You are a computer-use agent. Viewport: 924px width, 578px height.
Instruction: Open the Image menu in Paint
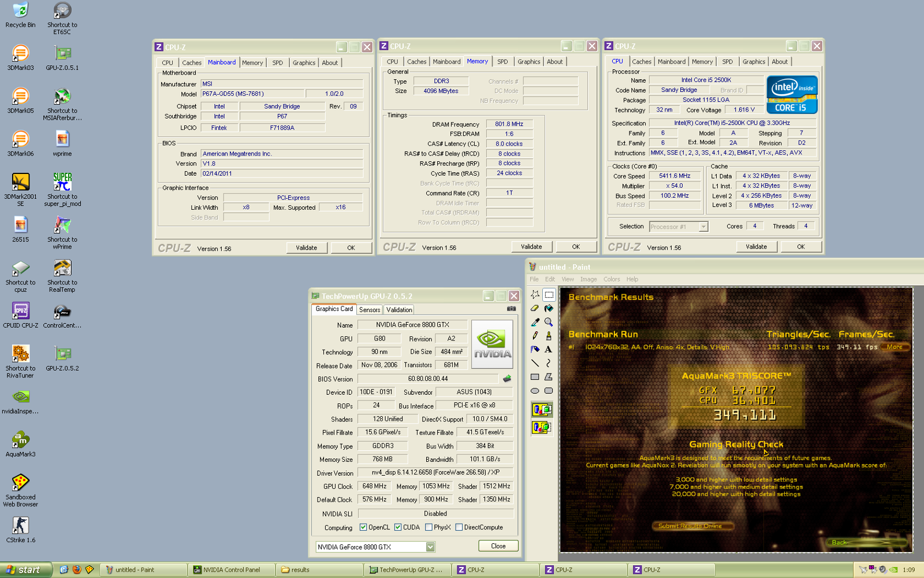(x=588, y=279)
